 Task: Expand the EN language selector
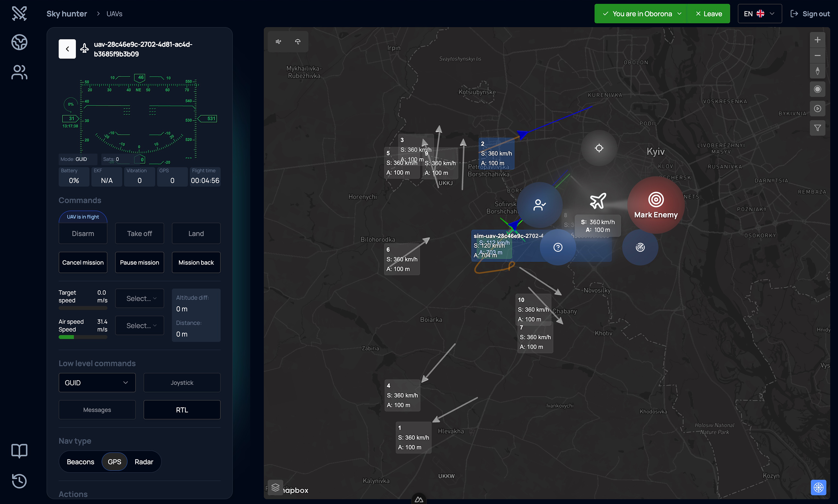pyautogui.click(x=760, y=14)
